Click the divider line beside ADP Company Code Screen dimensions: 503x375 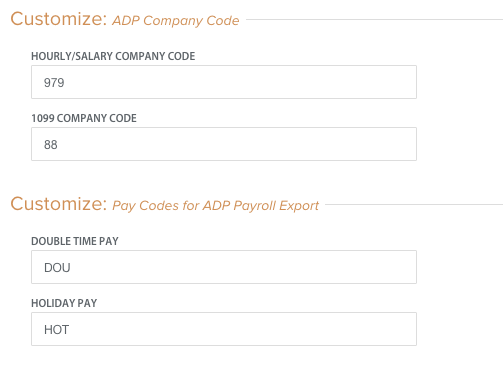374,19
